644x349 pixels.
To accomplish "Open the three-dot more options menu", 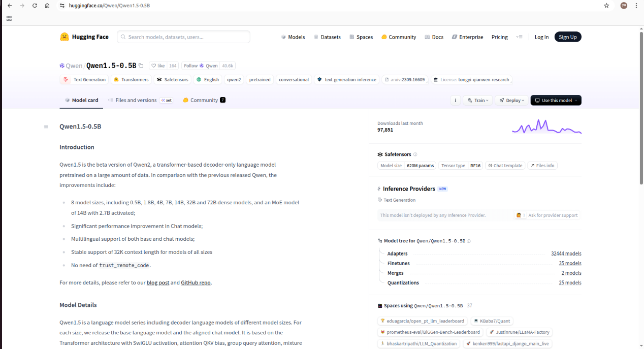I will point(456,101).
